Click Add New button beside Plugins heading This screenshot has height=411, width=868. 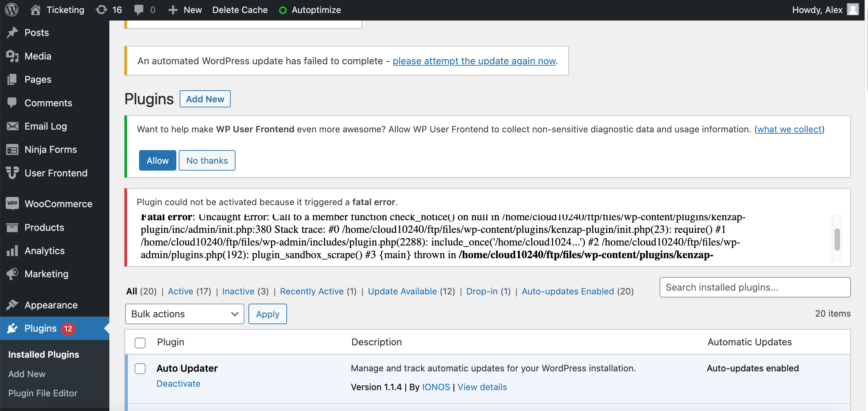[205, 99]
